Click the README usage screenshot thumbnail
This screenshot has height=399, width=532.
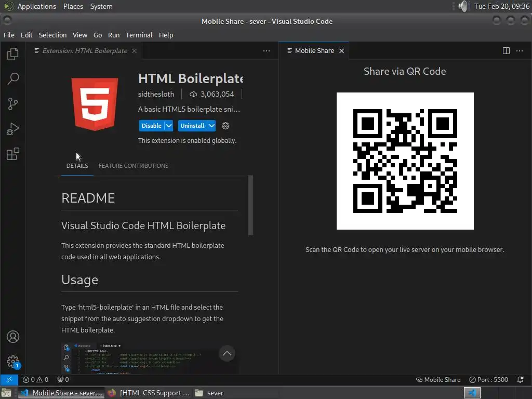pyautogui.click(x=150, y=358)
